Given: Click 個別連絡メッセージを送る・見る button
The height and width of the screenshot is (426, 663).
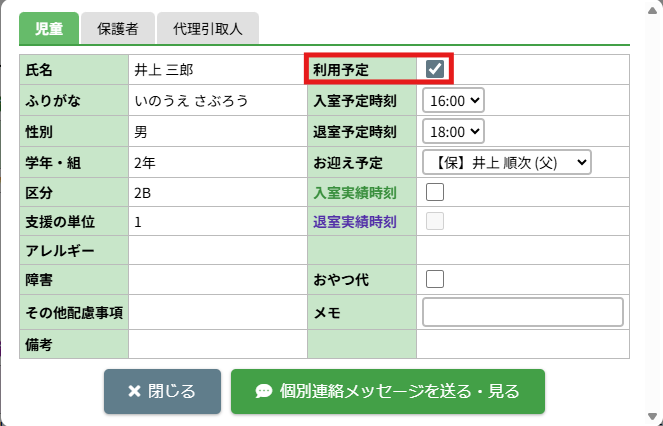Looking at the screenshot, I should [388, 392].
